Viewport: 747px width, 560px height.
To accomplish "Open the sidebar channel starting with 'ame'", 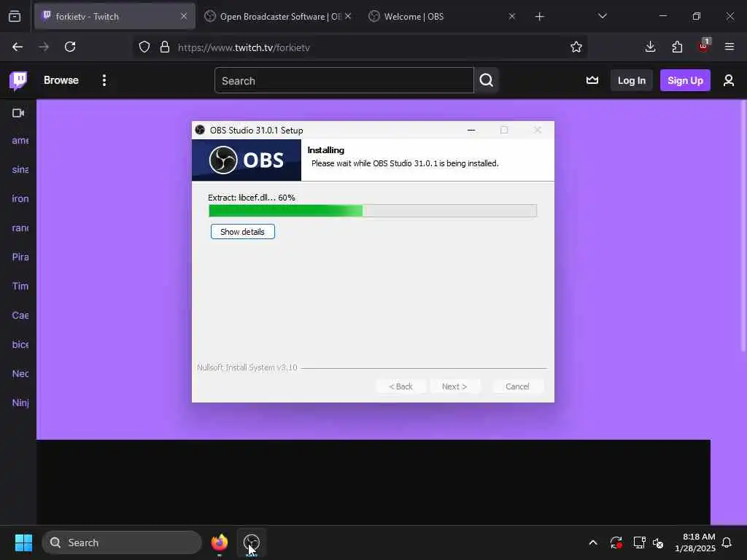I will coord(20,141).
